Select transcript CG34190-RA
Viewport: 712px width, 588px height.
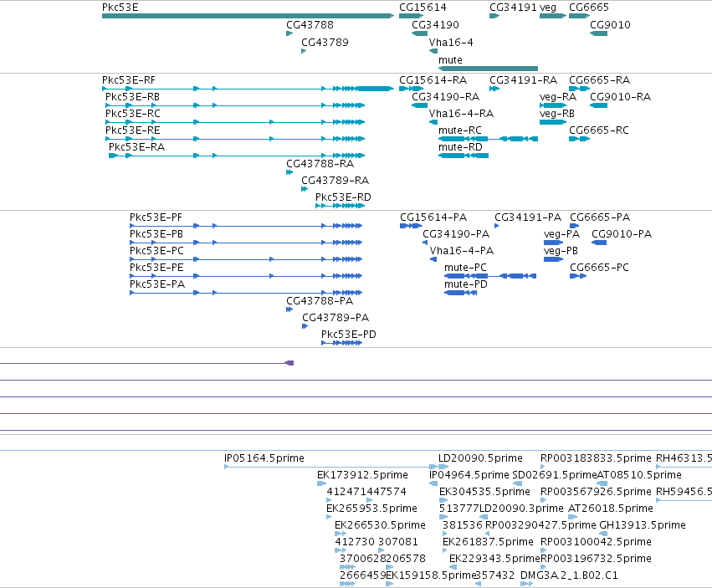click(x=446, y=97)
